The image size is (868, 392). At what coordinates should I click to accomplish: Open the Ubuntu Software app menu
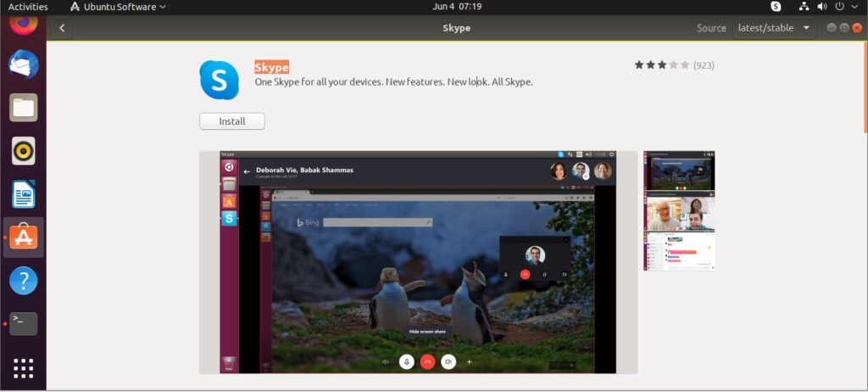(118, 7)
